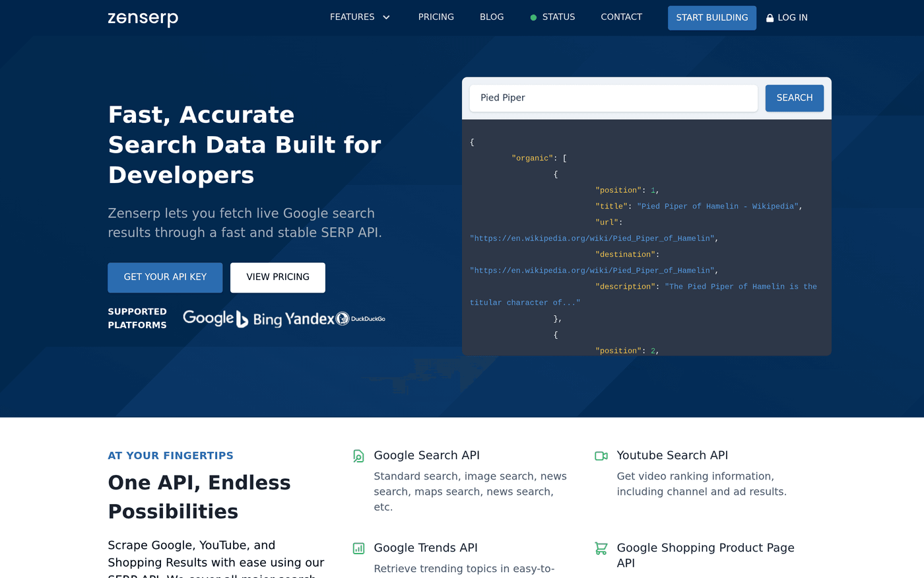Click the Google platform logo

(209, 318)
